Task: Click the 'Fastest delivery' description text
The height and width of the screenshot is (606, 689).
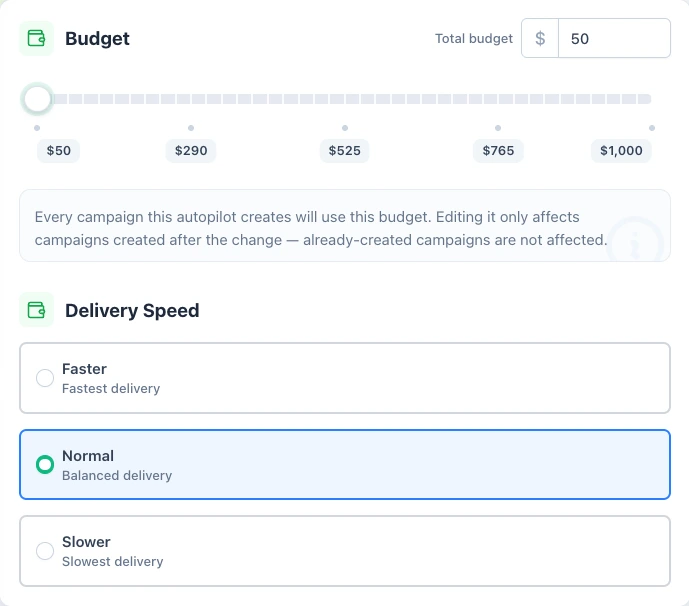Action: tap(111, 388)
